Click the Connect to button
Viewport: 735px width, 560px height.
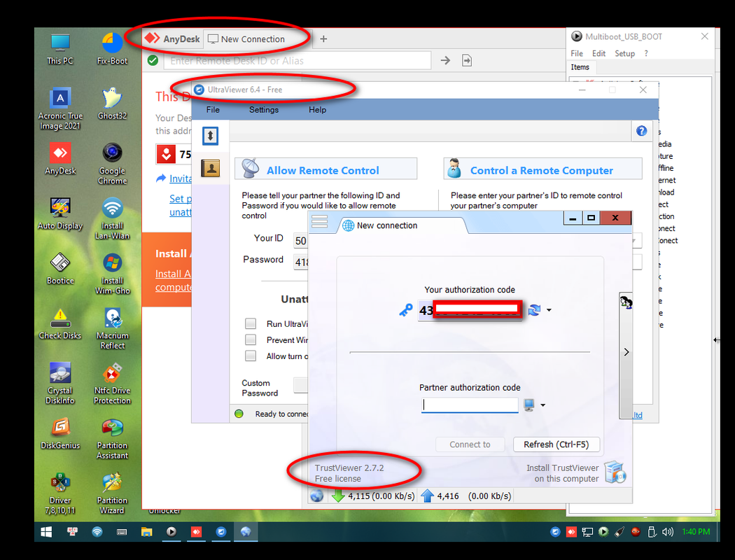[x=470, y=444]
